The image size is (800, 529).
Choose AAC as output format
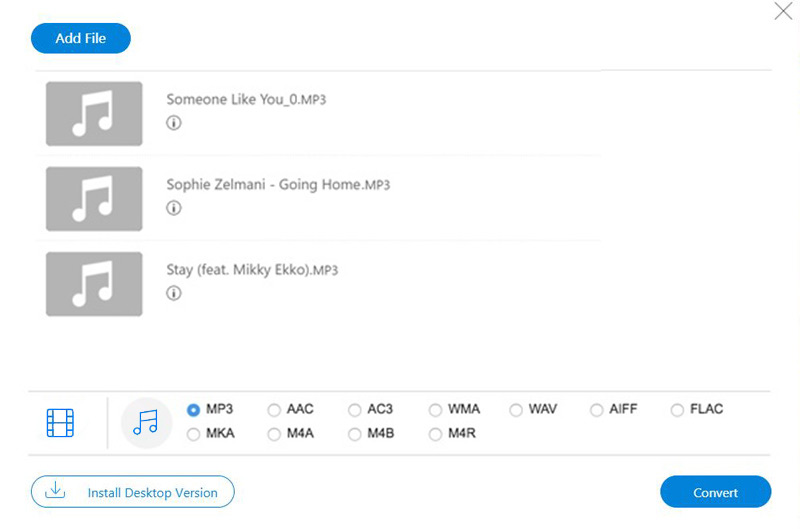274,410
